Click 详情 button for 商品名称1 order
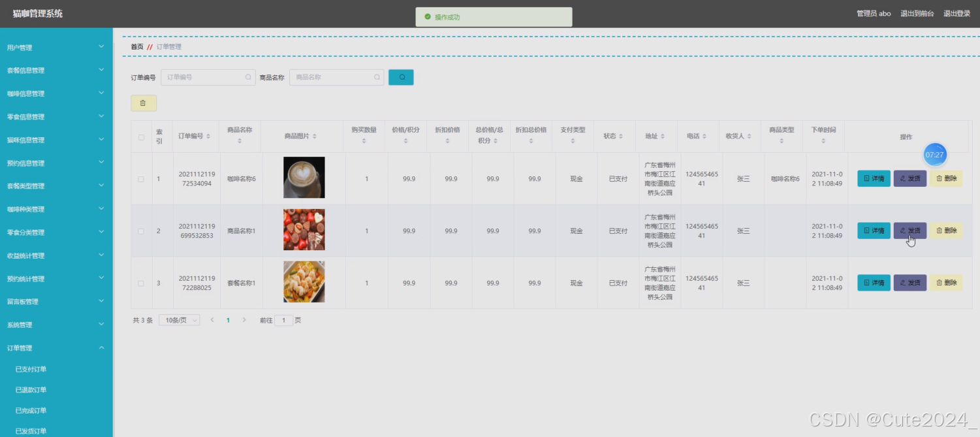Viewport: 980px width, 437px height. click(x=874, y=231)
